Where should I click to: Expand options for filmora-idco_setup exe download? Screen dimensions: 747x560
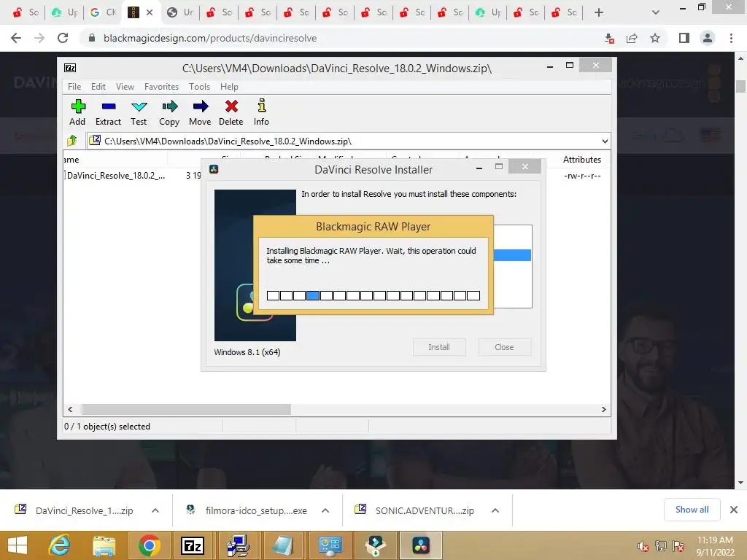(325, 510)
